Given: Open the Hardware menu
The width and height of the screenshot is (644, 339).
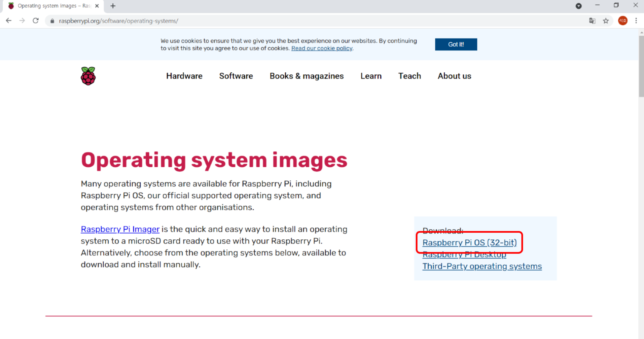Looking at the screenshot, I should point(184,76).
